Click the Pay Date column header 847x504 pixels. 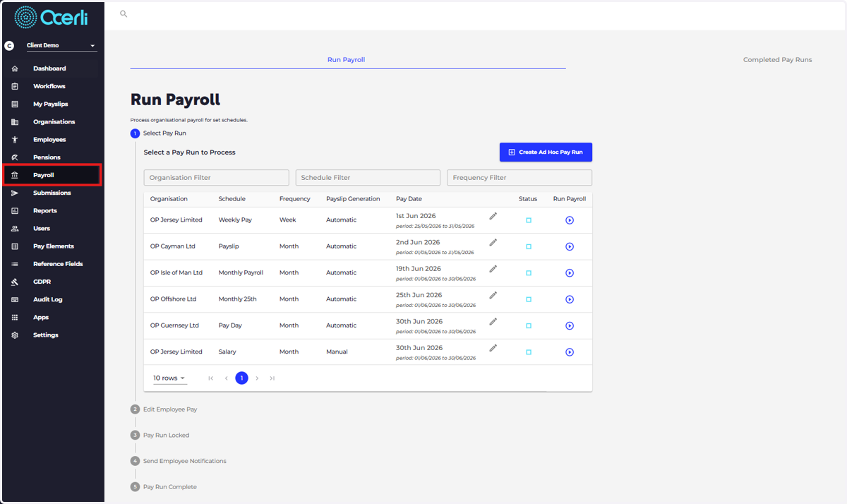[409, 199]
